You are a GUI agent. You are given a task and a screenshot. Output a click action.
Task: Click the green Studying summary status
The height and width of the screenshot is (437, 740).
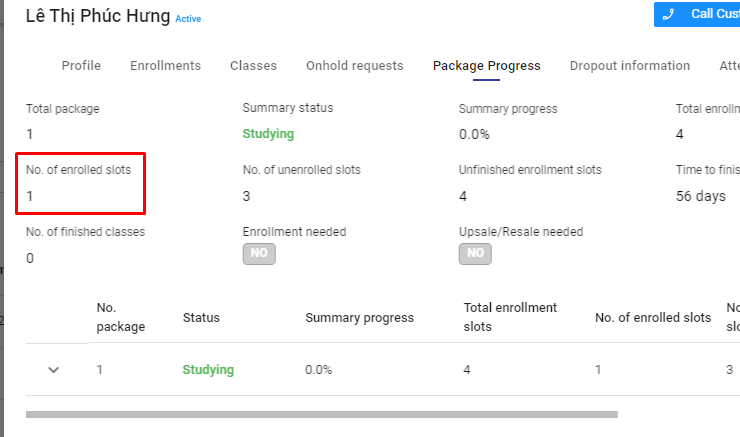pos(268,134)
